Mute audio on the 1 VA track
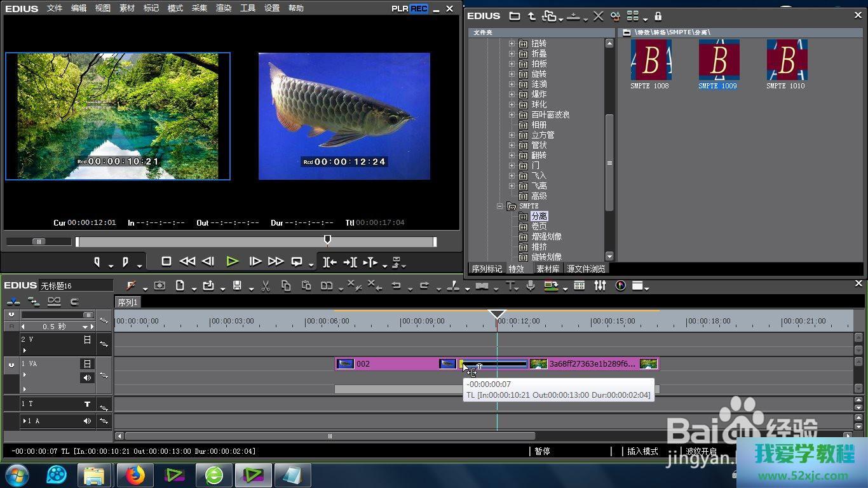The height and width of the screenshot is (488, 868). pos(87,377)
